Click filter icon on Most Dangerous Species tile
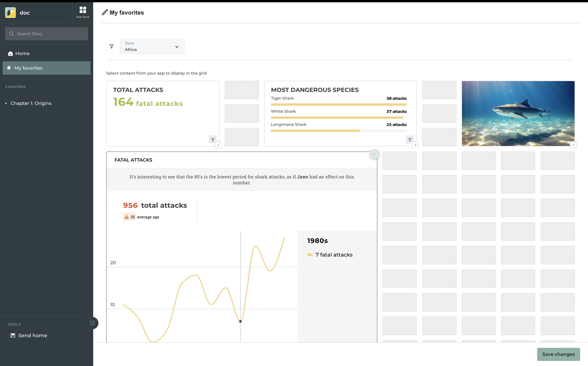The height and width of the screenshot is (366, 588). (x=410, y=140)
